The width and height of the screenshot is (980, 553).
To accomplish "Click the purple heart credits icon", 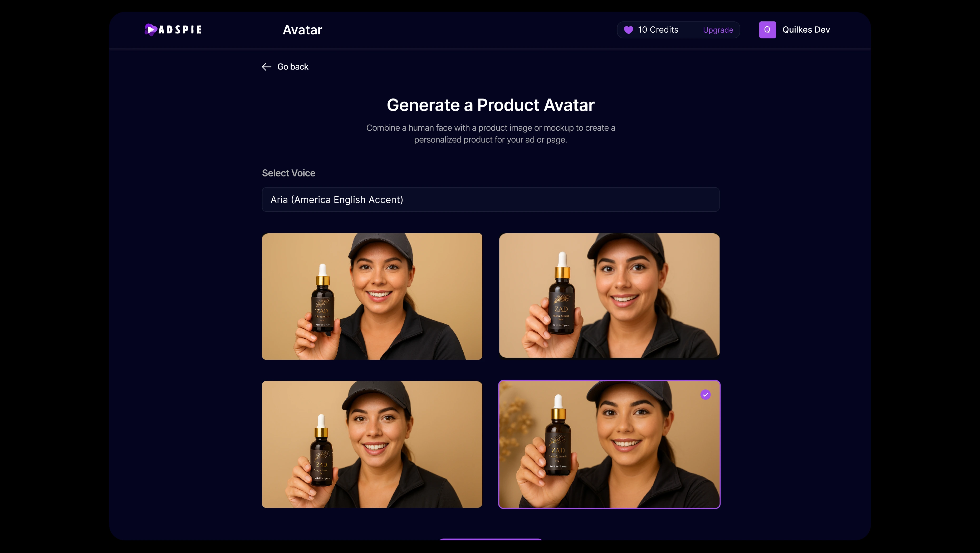I will pyautogui.click(x=629, y=30).
